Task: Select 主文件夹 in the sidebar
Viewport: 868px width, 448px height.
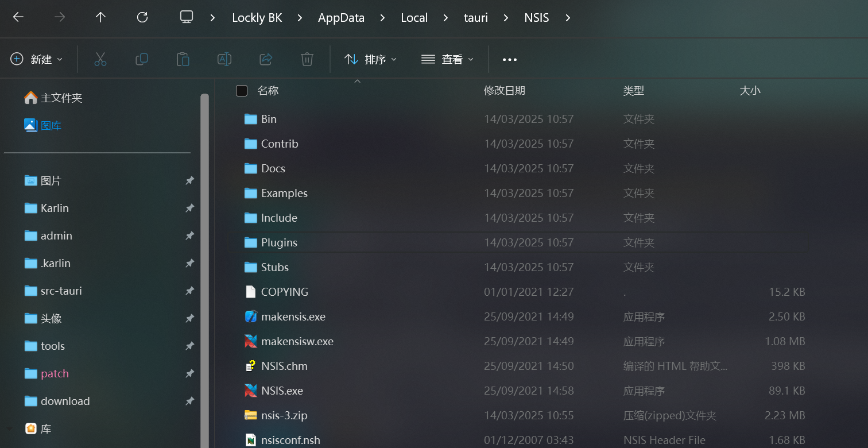Action: tap(61, 98)
